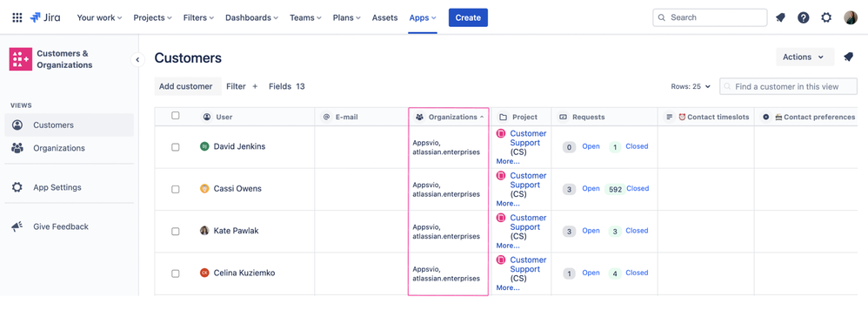
Task: Click Celina Kuziemko name text
Action: 244,273
